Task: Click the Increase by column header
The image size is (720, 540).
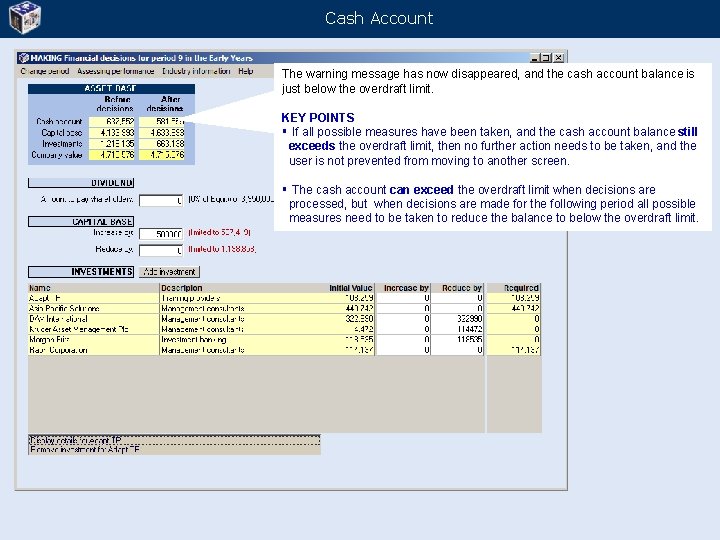Action: (405, 288)
